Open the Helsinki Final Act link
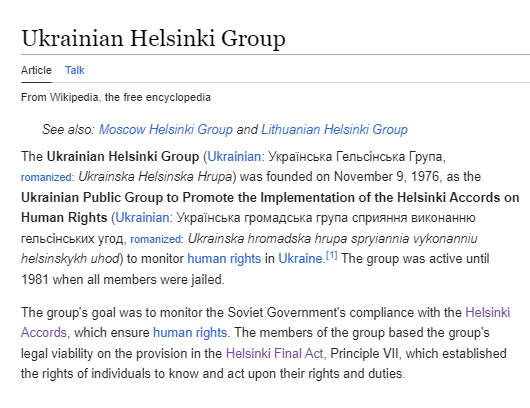The width and height of the screenshot is (530, 408). point(274,354)
